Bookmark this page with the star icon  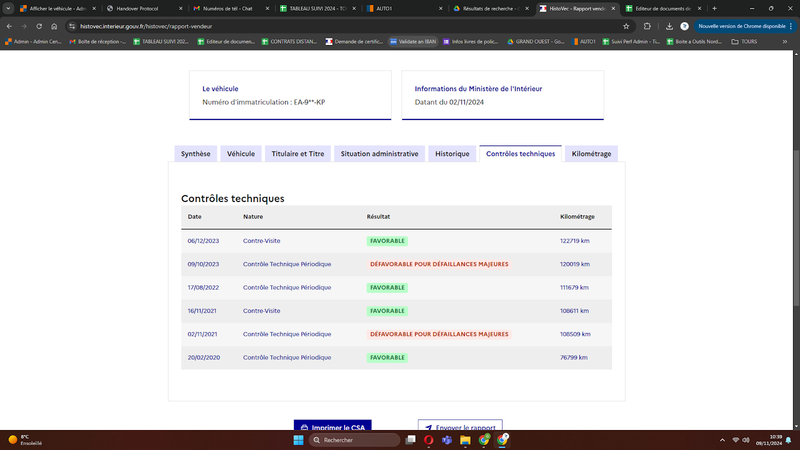pos(626,26)
